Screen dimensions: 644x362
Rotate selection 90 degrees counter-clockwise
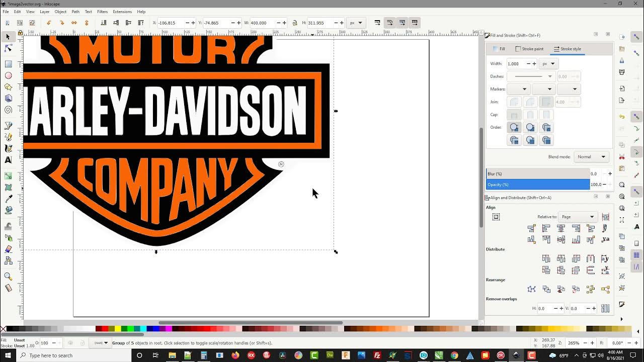pyautogui.click(x=49, y=23)
